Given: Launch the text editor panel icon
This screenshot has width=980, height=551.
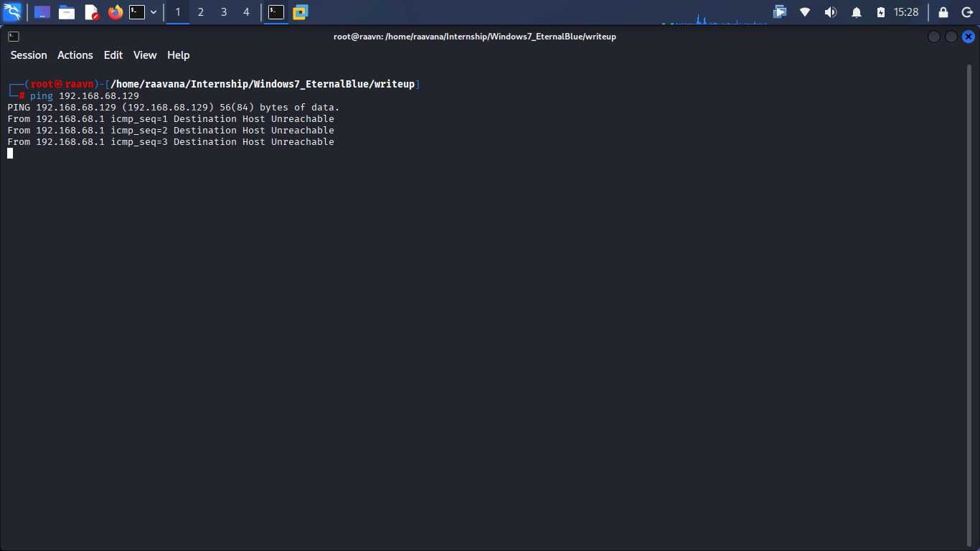Looking at the screenshot, I should tap(91, 12).
